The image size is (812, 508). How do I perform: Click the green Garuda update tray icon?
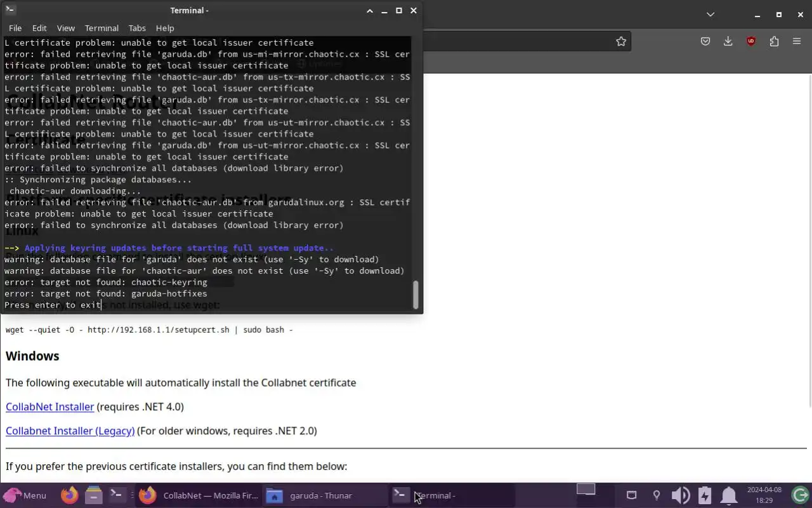pyautogui.click(x=801, y=495)
